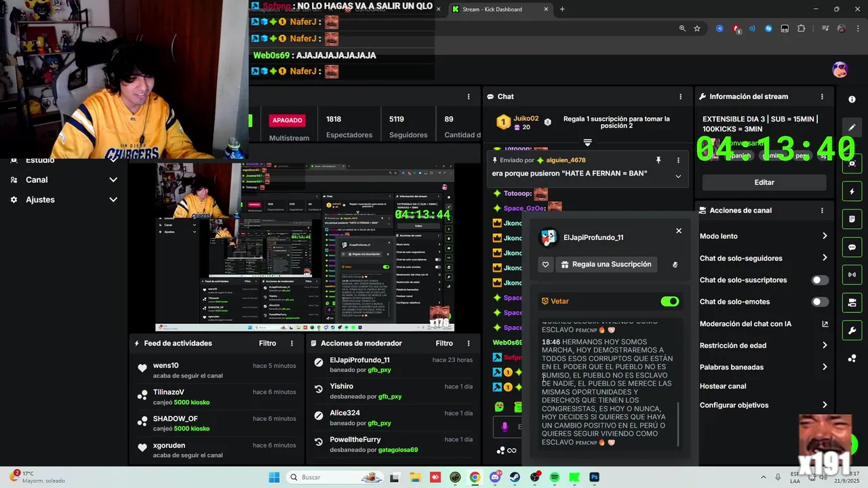Open the stream info pencil icon in the right sidebar
This screenshot has height=488, width=868.
coord(852,127)
